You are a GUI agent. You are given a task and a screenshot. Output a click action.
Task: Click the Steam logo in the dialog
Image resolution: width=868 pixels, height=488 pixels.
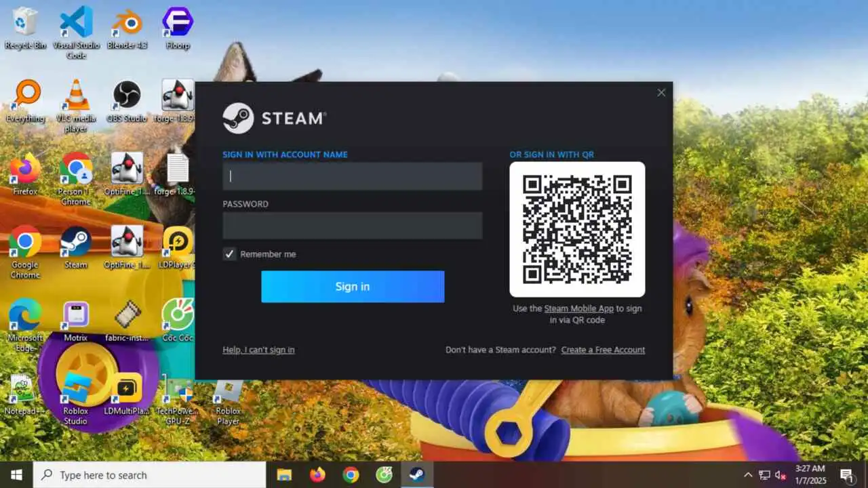pos(274,118)
